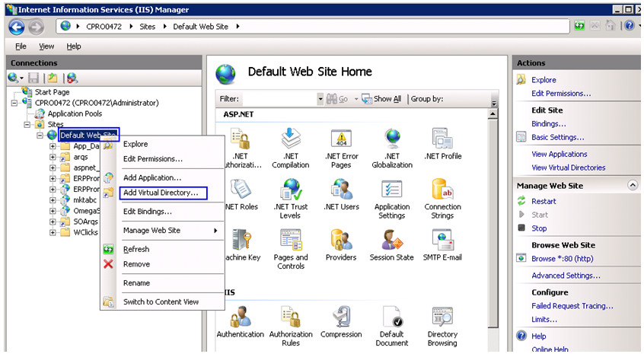
Task: Click the Save icon in Connections toolbar
Action: tap(33, 78)
